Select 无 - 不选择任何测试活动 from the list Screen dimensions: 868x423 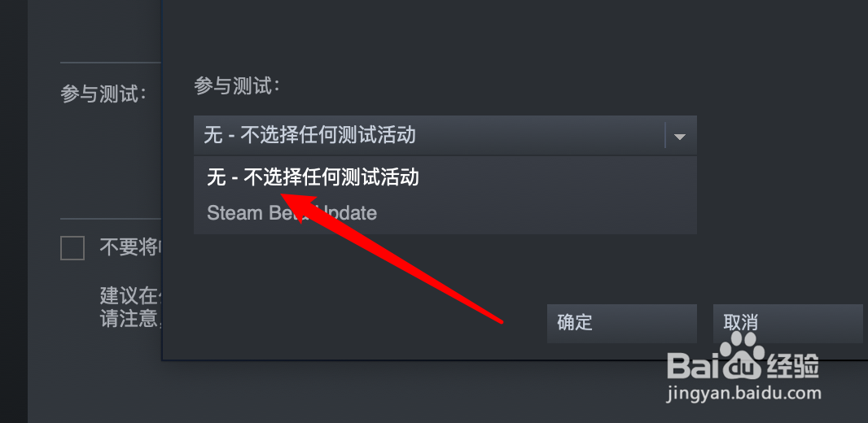point(445,177)
